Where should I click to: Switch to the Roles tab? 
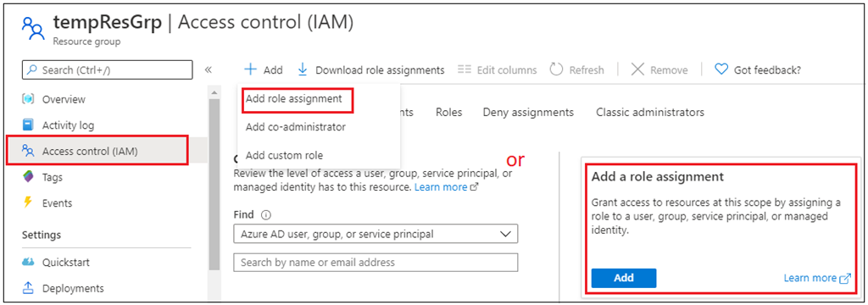449,112
